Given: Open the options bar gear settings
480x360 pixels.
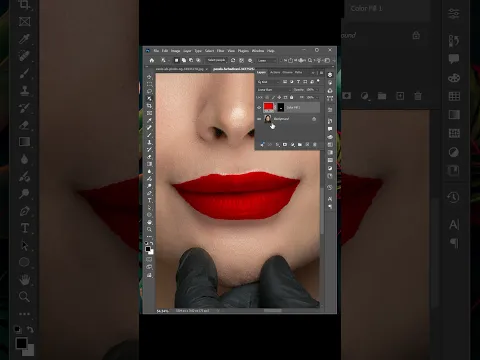Looking at the screenshot, I should 250,60.
